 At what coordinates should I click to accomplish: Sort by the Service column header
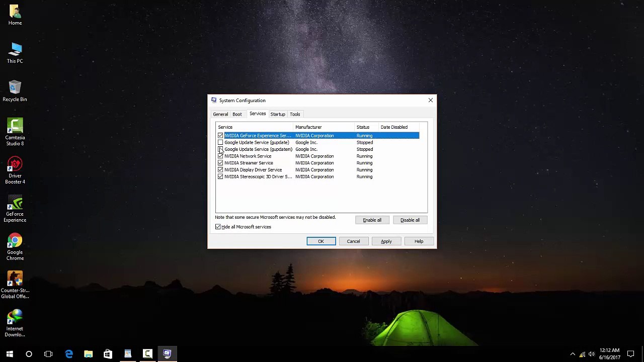click(255, 127)
